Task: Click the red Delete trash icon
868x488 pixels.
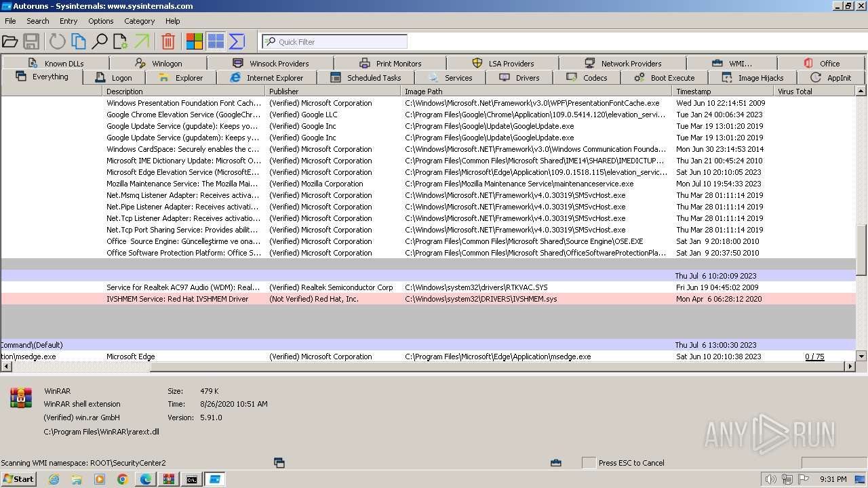Action: click(168, 41)
